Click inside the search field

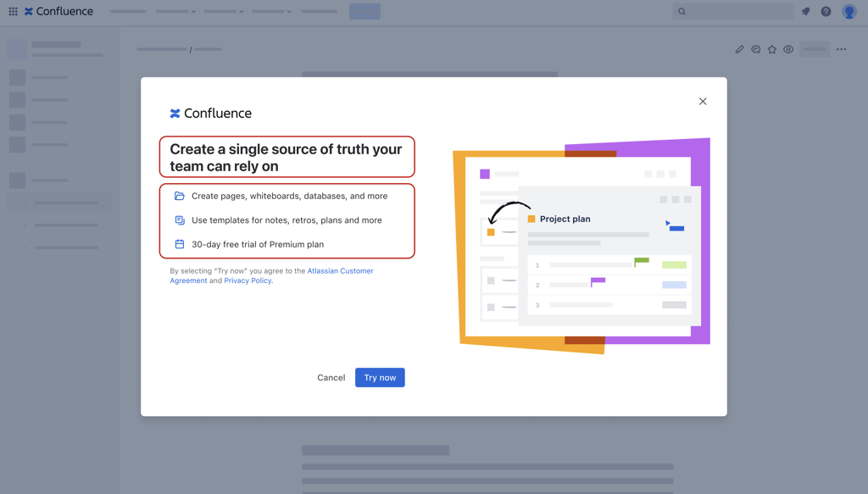[x=733, y=11]
